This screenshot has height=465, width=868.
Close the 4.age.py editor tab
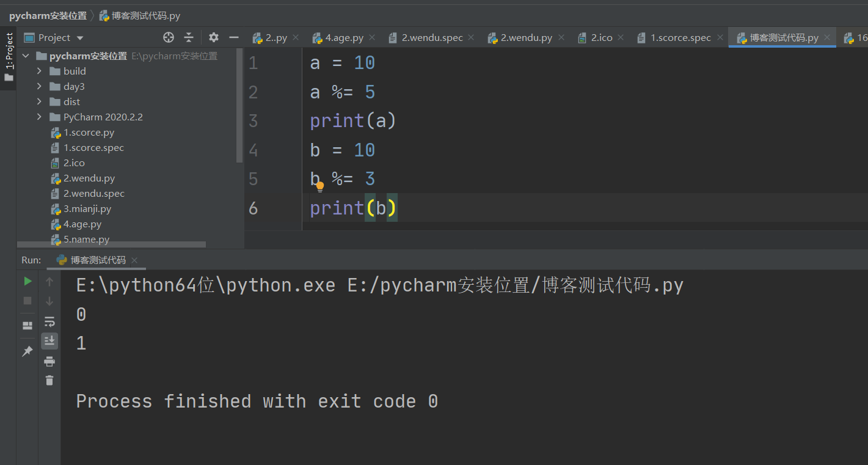tap(372, 38)
